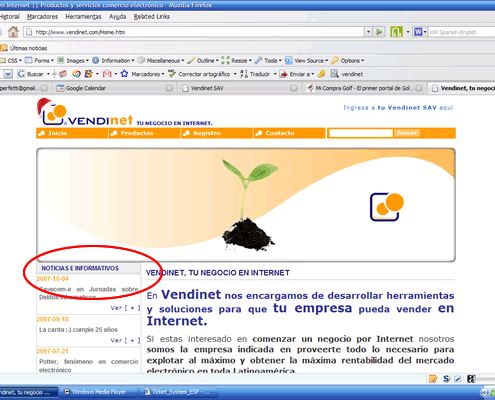Close the Vendinet SAV tab
This screenshot has height=400, width=495.
pyautogui.click(x=294, y=88)
